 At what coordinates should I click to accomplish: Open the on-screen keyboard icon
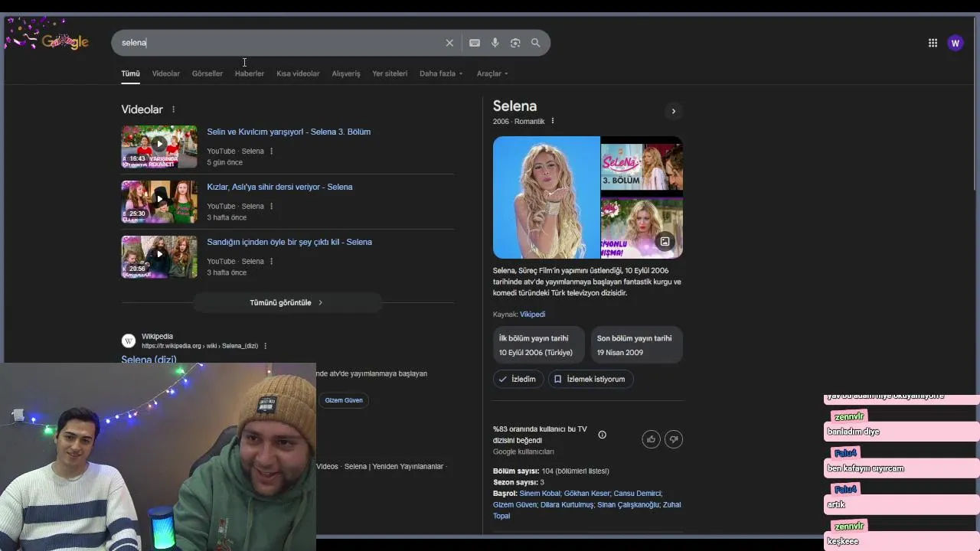pos(475,43)
